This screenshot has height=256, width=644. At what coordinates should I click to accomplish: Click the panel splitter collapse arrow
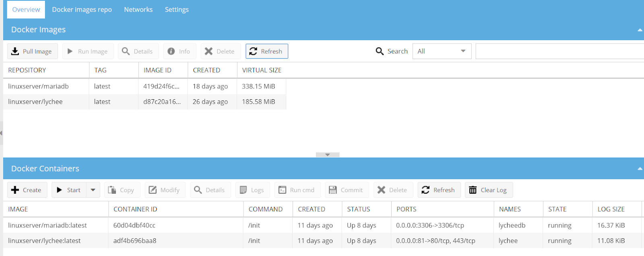[328, 155]
